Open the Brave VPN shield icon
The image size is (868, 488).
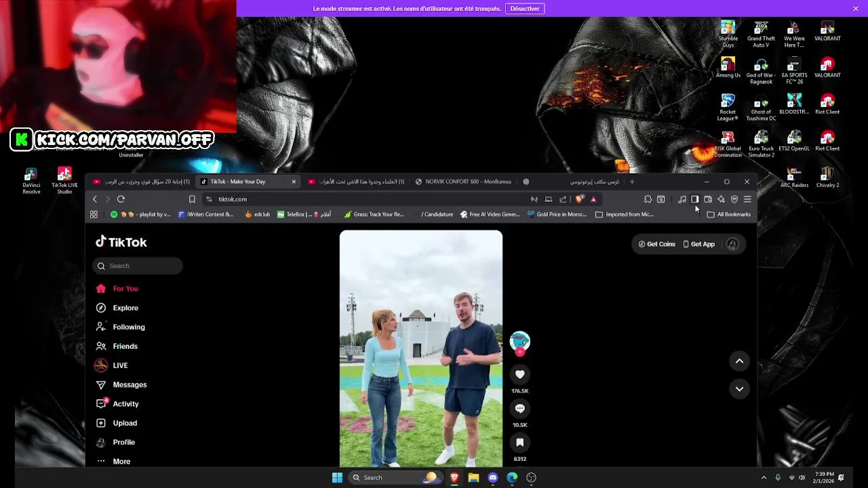[x=734, y=199]
